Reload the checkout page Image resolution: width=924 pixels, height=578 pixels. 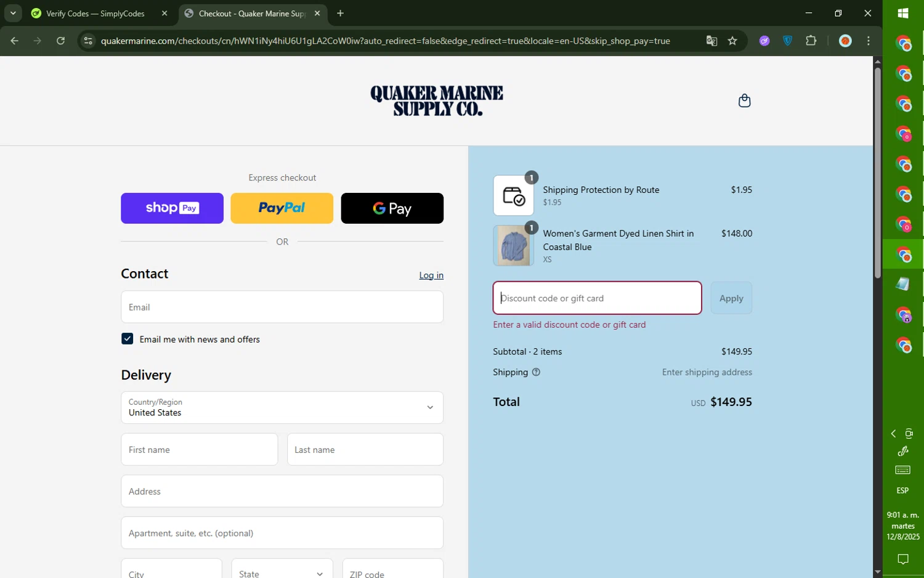(60, 41)
